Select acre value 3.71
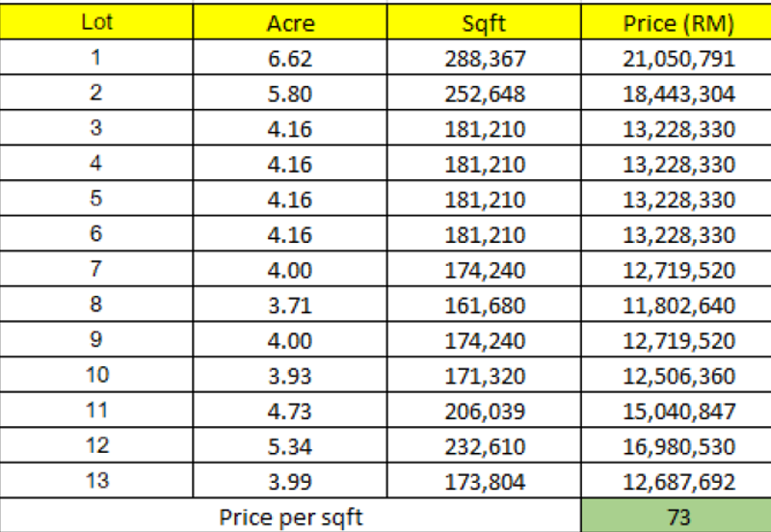Image resolution: width=771 pixels, height=532 pixels. click(290, 306)
